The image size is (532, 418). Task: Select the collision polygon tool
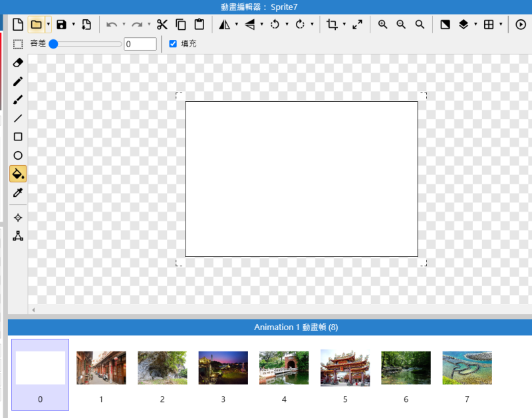tap(18, 236)
